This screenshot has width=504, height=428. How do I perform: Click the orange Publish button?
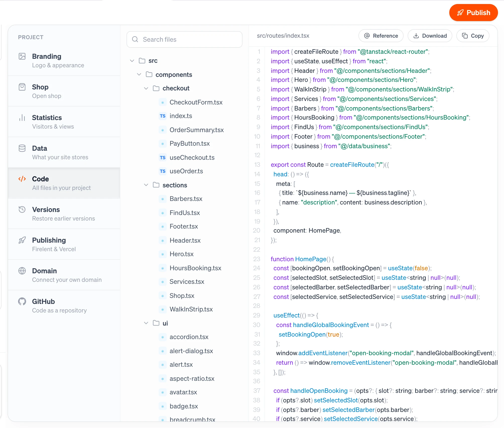(473, 13)
